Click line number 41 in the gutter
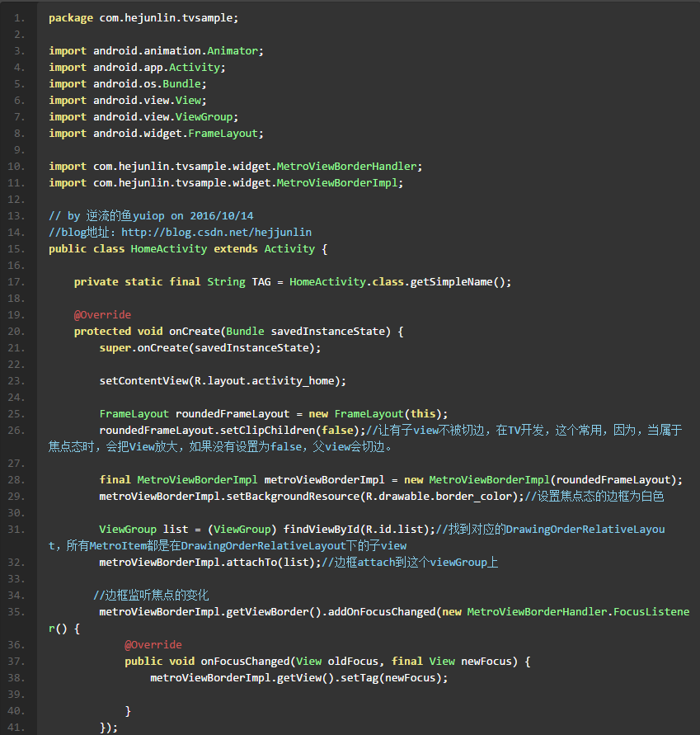Image resolution: width=700 pixels, height=735 pixels. [18, 728]
